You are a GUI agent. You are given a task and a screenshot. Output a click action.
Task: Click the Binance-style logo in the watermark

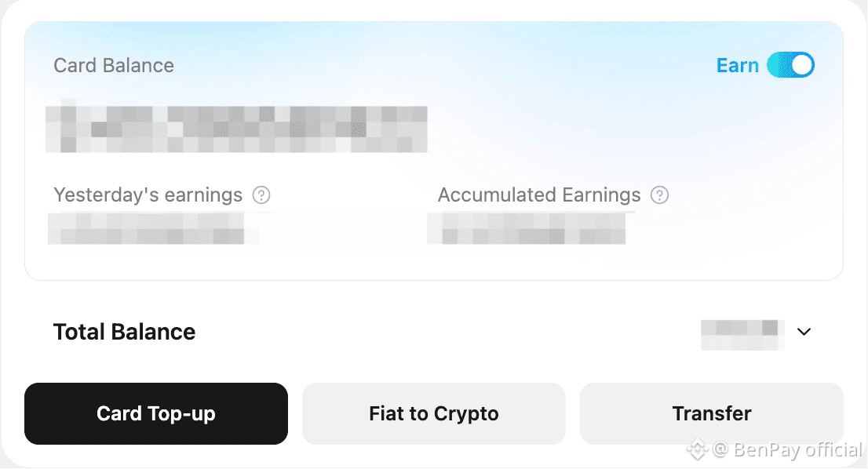696,449
